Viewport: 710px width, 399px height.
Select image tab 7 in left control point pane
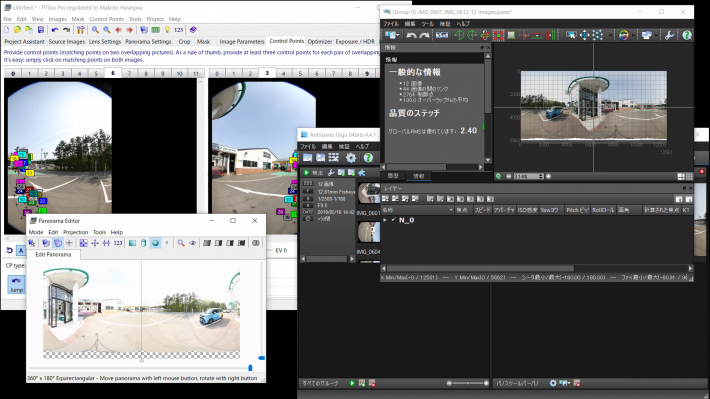pos(130,73)
